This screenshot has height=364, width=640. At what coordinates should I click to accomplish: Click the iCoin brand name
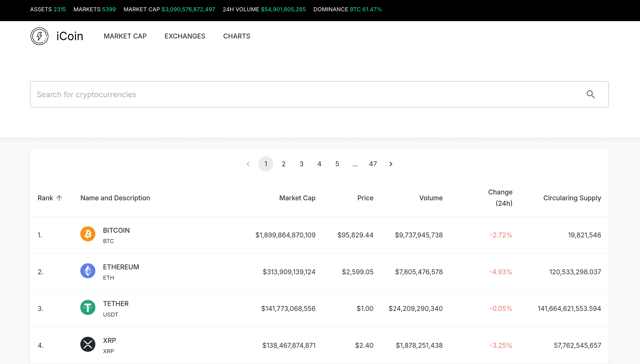[70, 36]
